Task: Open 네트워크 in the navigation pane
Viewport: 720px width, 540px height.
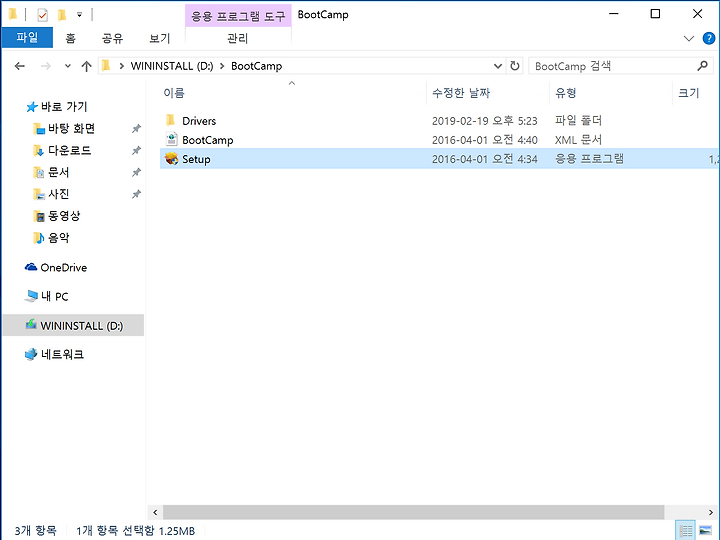Action: click(x=62, y=354)
